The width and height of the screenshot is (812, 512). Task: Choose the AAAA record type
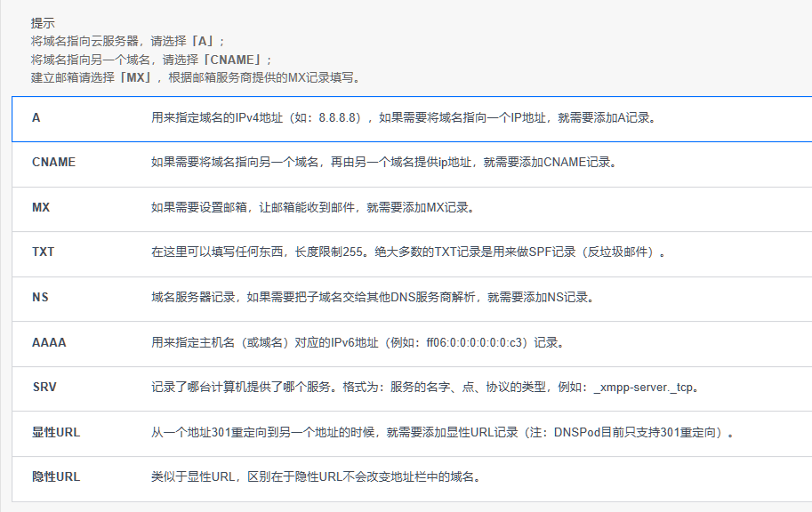click(412, 344)
